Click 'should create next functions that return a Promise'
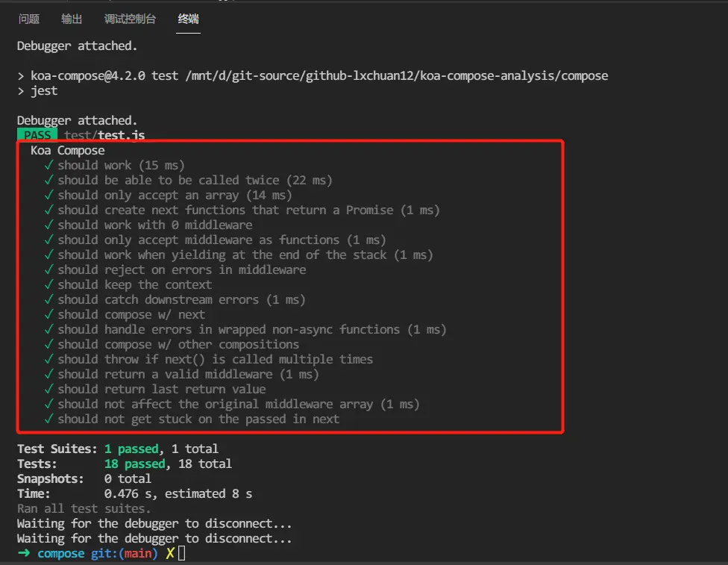The height and width of the screenshot is (565, 728). pyautogui.click(x=242, y=210)
